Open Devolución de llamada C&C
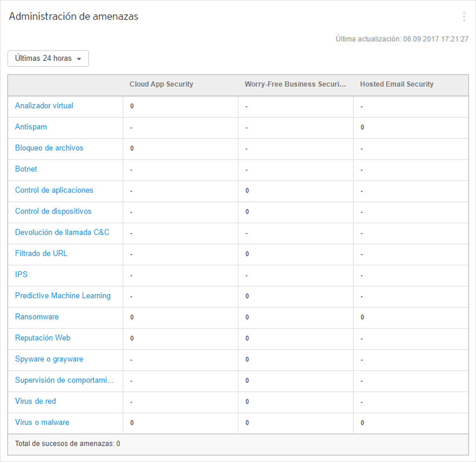Screen dimensions: 476x462 coord(62,232)
